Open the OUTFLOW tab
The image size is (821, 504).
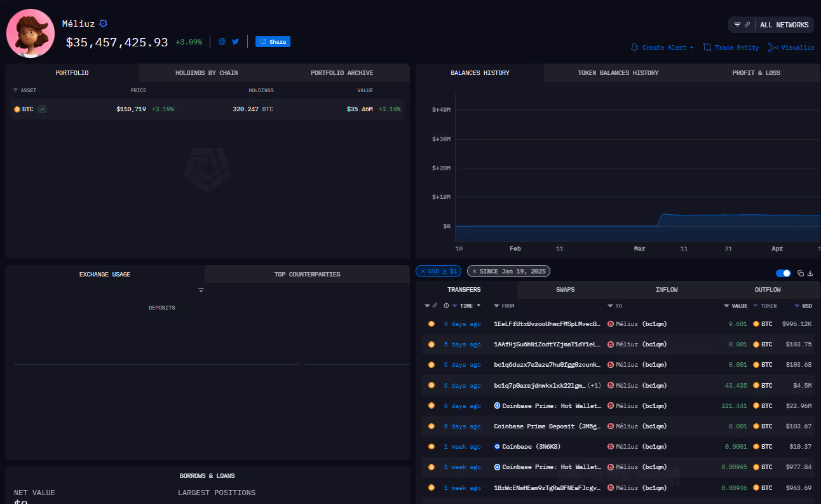(x=768, y=290)
